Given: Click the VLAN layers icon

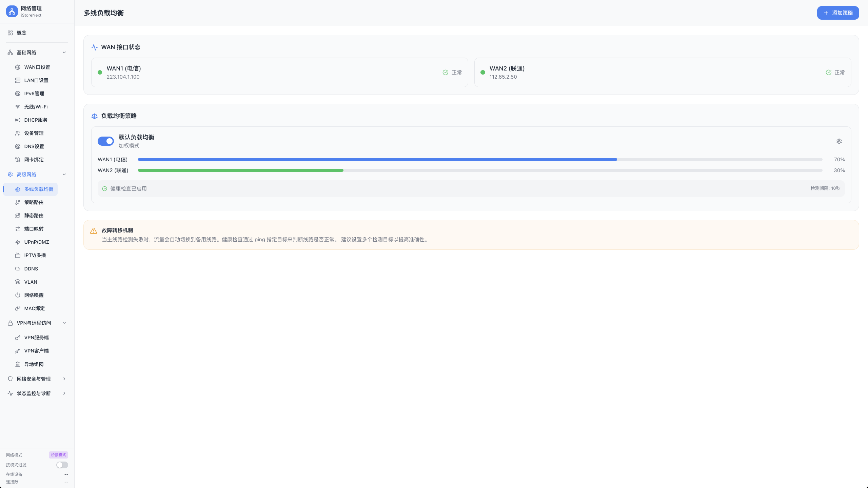Looking at the screenshot, I should click(18, 282).
